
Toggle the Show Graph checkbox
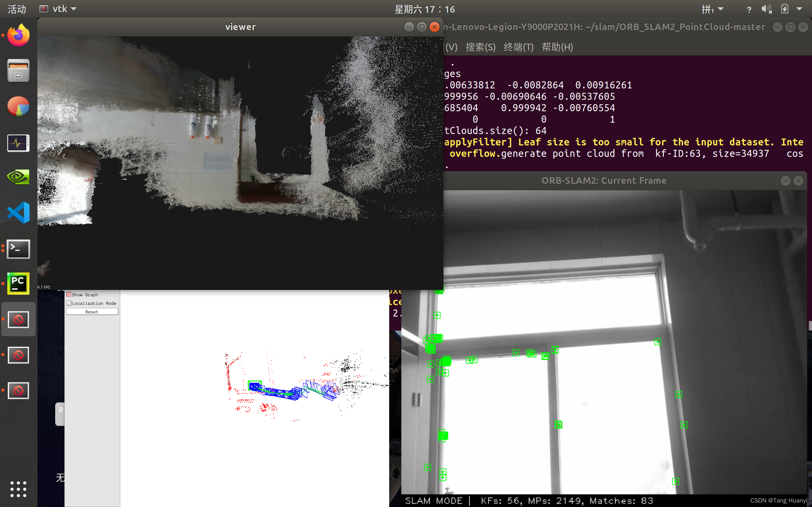(x=69, y=294)
